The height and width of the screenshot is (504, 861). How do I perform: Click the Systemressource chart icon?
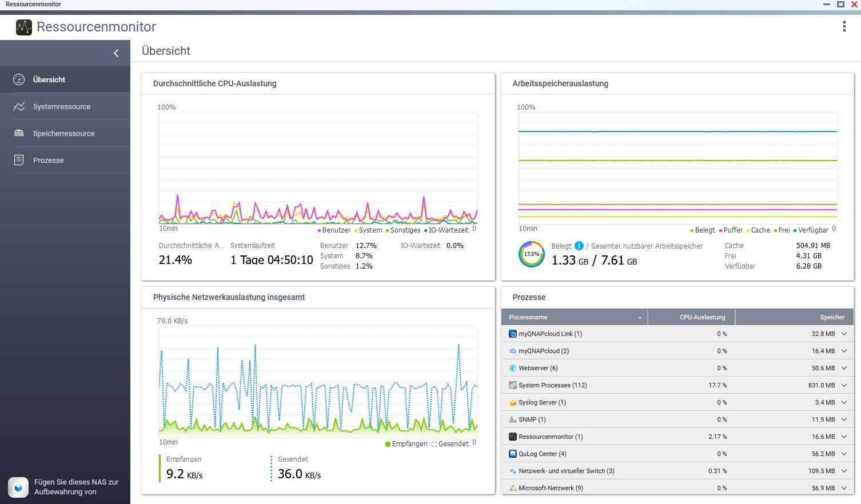click(19, 106)
